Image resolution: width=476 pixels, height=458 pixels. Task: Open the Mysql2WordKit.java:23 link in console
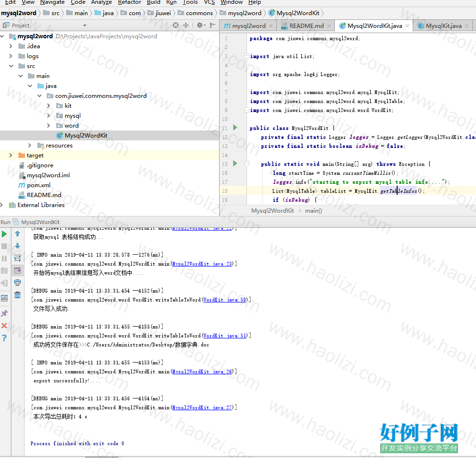pos(202,264)
